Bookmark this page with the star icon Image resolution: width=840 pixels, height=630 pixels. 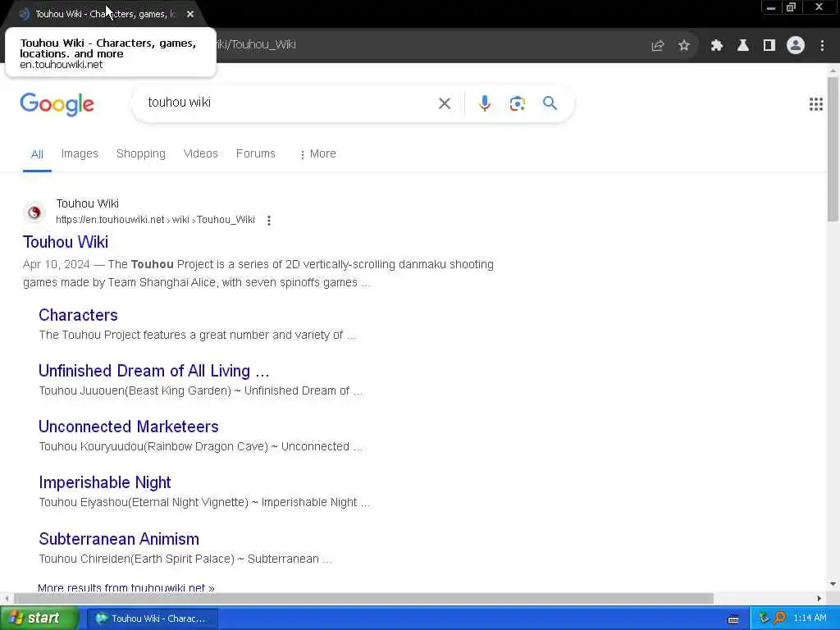tap(683, 46)
